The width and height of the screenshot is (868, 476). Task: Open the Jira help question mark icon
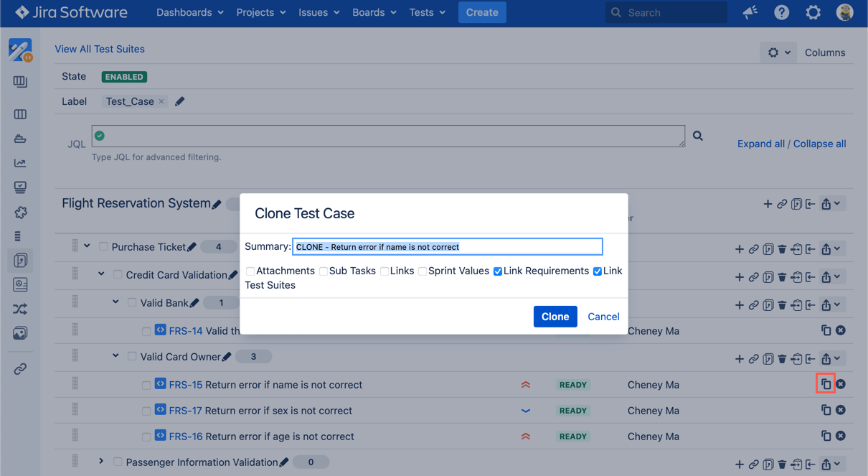[x=781, y=12]
